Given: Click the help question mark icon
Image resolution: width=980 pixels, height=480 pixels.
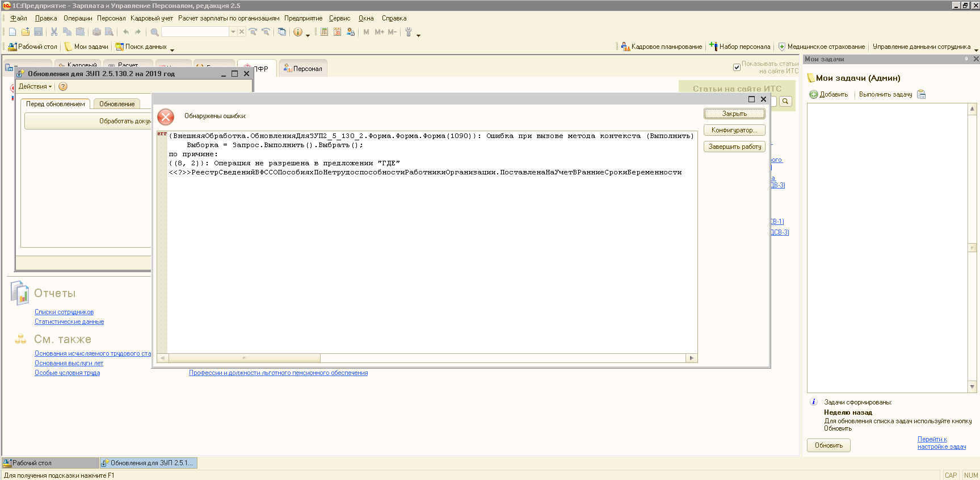Looking at the screenshot, I should click(x=63, y=86).
